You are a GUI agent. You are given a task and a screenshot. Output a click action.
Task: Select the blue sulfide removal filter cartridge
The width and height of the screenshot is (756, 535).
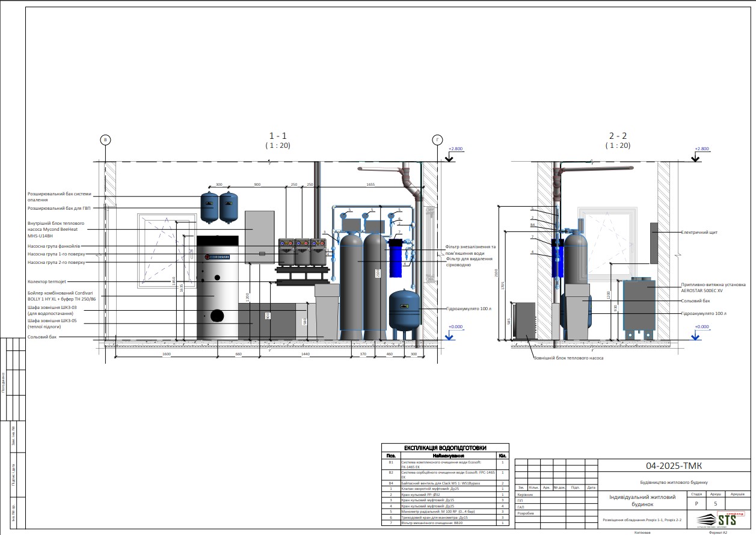click(x=395, y=258)
